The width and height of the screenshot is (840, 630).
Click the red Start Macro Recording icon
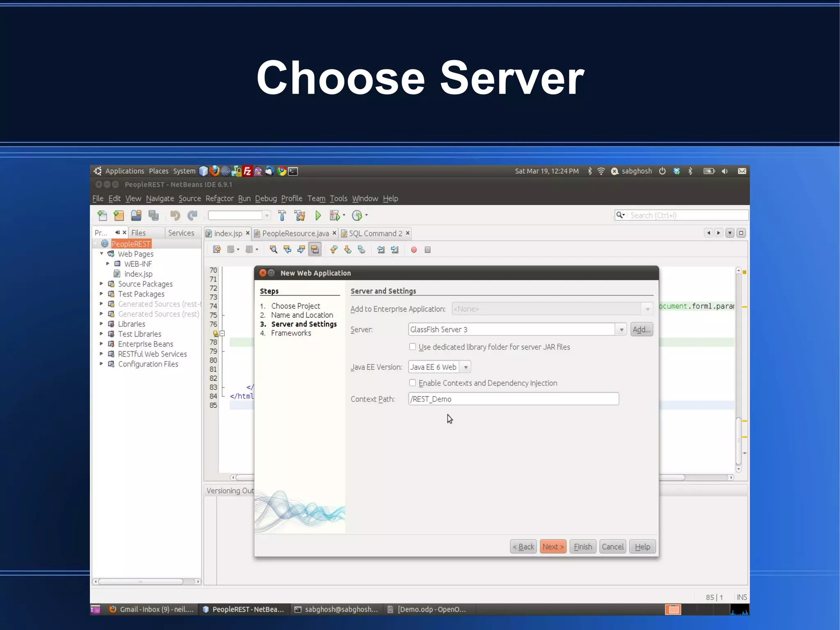coord(414,250)
